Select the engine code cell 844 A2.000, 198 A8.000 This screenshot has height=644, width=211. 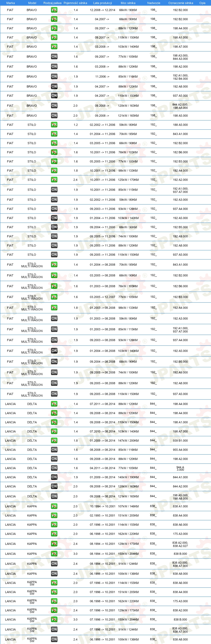tap(180, 106)
